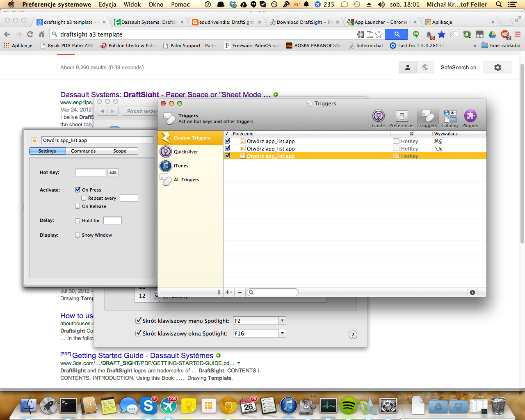Open Getting Started Guide search result link

[143, 356]
